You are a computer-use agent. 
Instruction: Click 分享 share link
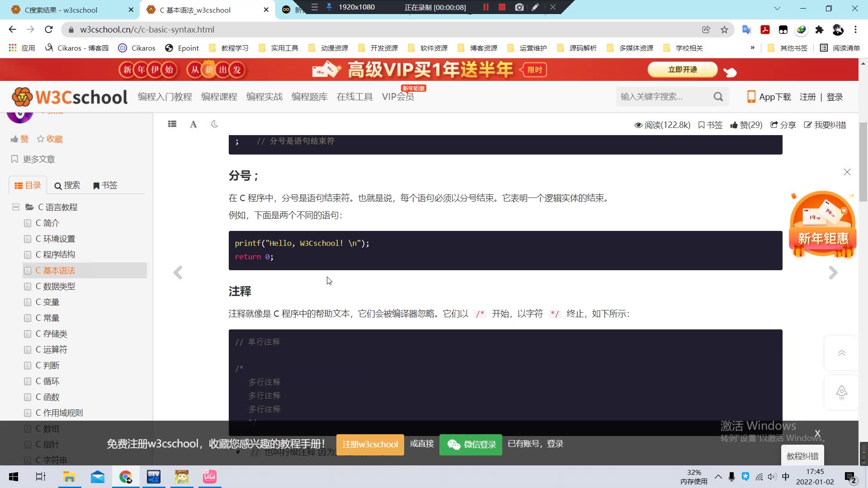click(783, 125)
